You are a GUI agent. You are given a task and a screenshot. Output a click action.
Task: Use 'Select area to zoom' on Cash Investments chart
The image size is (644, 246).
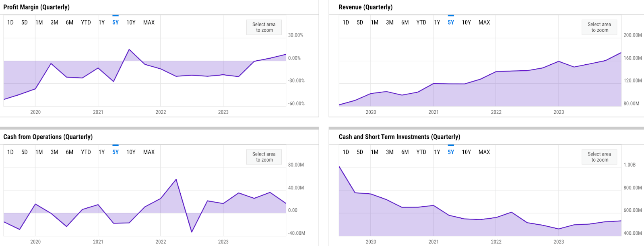point(599,157)
